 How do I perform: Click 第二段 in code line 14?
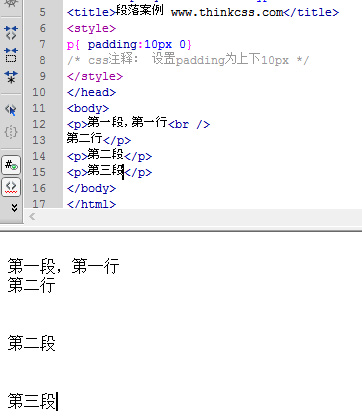105,154
